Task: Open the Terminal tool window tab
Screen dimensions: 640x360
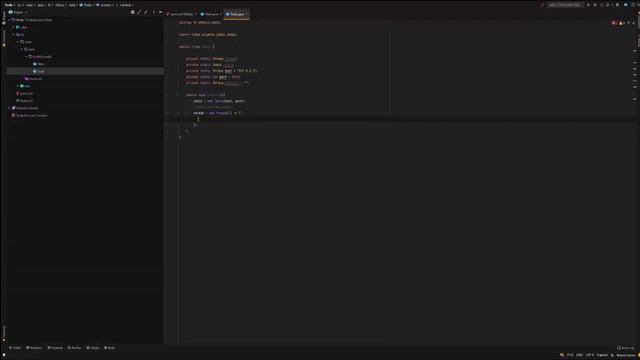Action: click(55, 348)
